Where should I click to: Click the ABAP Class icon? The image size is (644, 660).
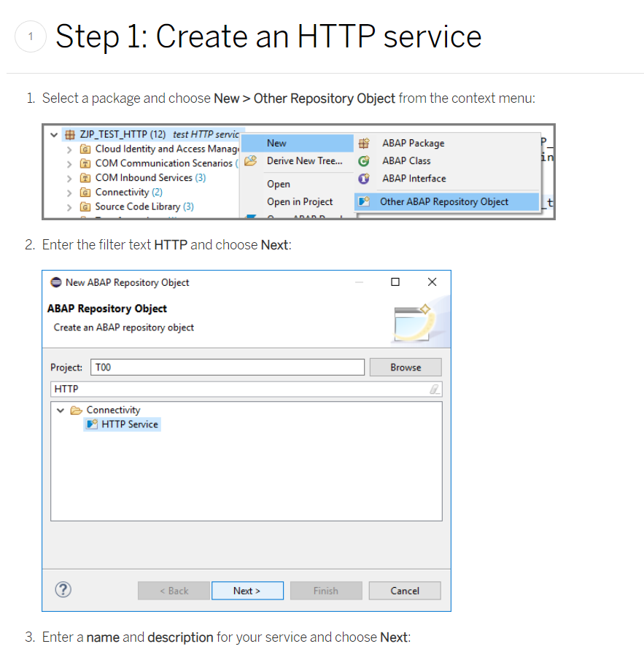pos(364,160)
